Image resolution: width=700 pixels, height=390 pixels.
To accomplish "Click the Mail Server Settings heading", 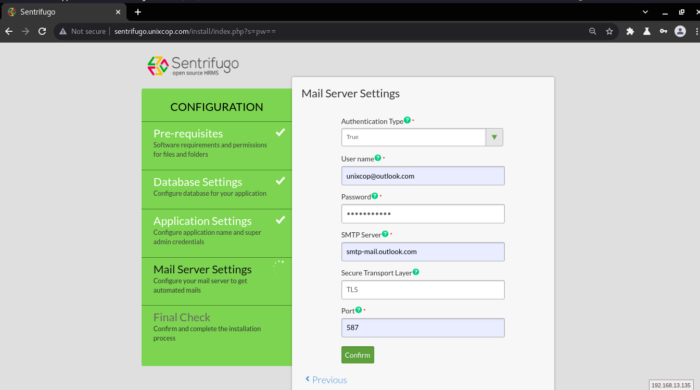I will click(350, 94).
